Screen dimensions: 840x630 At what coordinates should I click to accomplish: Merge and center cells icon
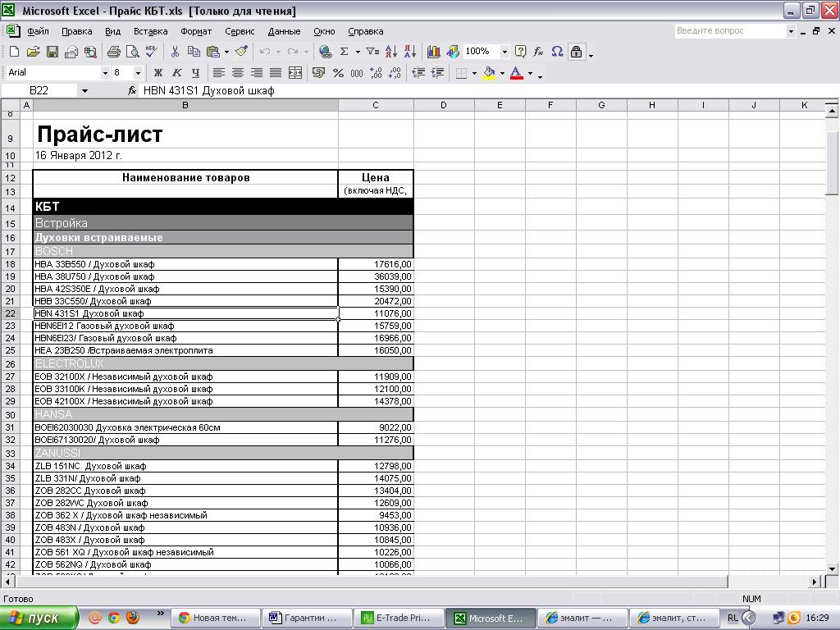click(294, 72)
